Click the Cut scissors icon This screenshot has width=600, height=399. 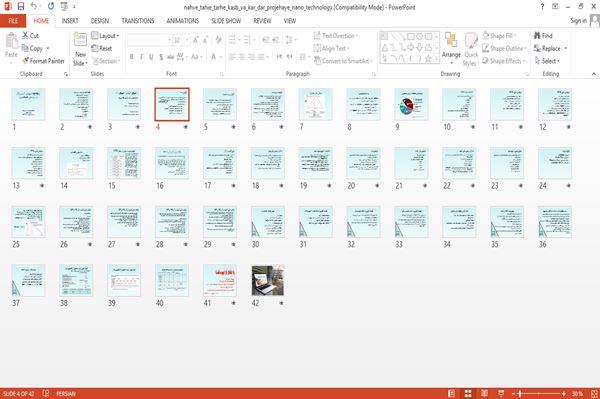coord(25,36)
